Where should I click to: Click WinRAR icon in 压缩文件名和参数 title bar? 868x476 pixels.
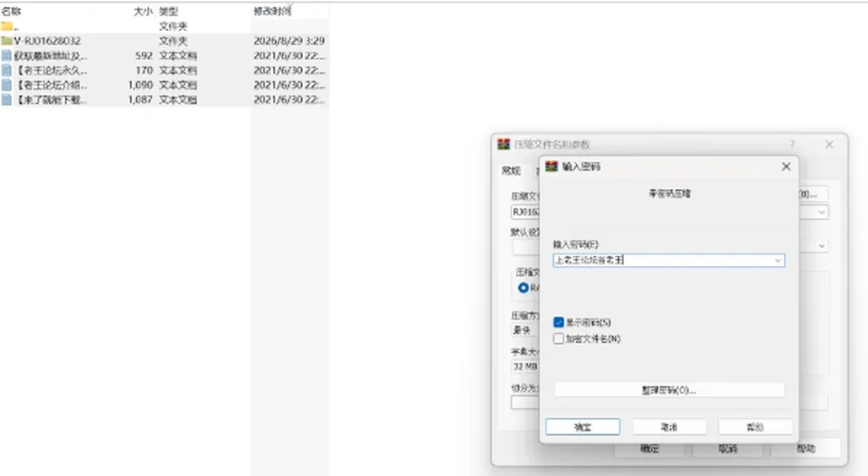[504, 144]
